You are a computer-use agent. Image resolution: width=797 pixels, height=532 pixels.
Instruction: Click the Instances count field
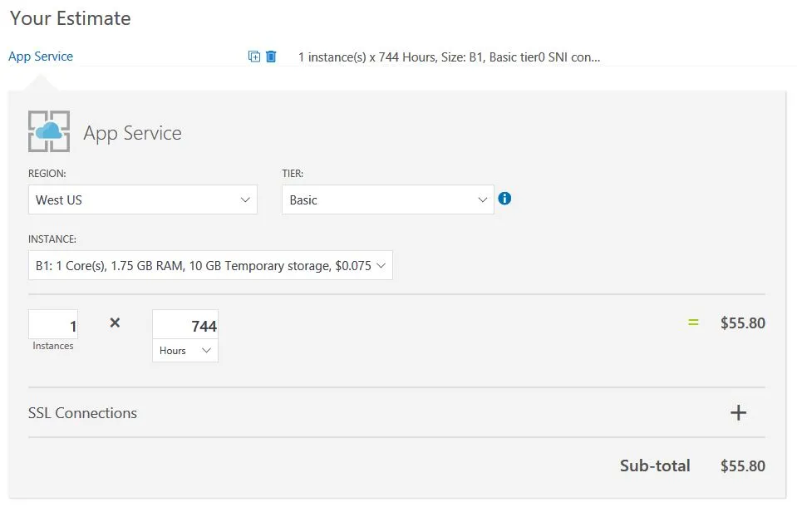(53, 324)
